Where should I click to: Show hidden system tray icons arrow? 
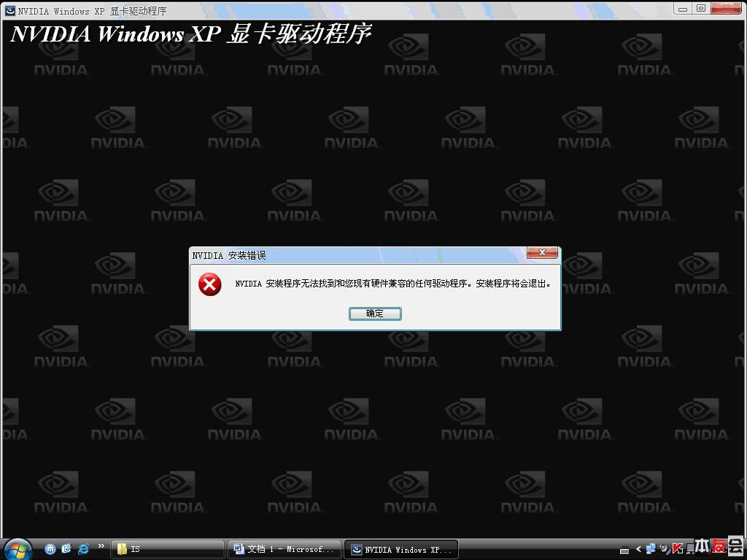639,550
